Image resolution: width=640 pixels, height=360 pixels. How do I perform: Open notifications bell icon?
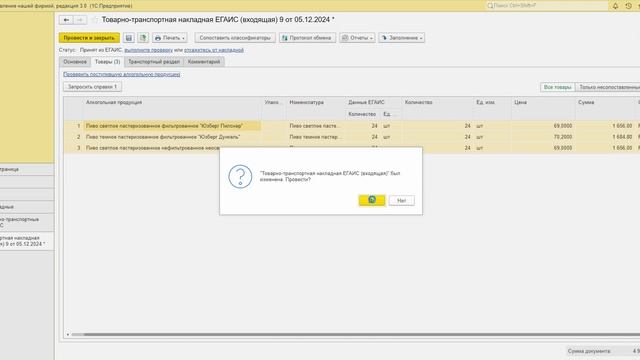pyautogui.click(x=615, y=6)
